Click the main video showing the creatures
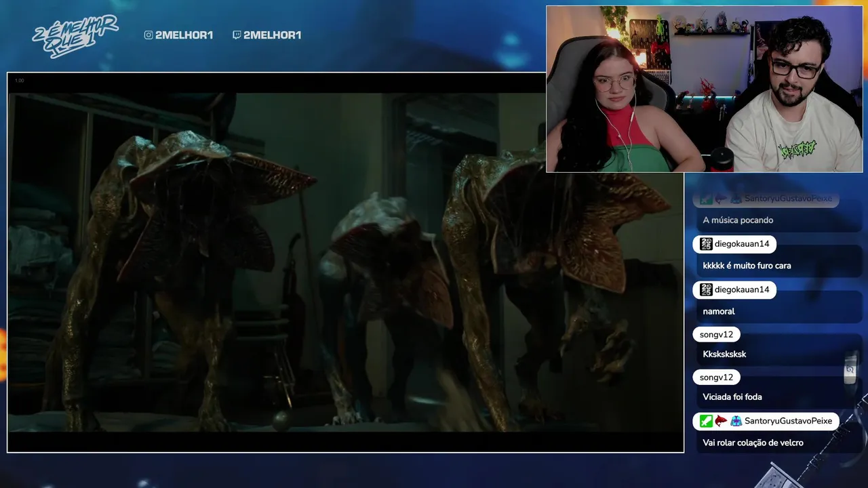868x488 pixels. (x=345, y=262)
